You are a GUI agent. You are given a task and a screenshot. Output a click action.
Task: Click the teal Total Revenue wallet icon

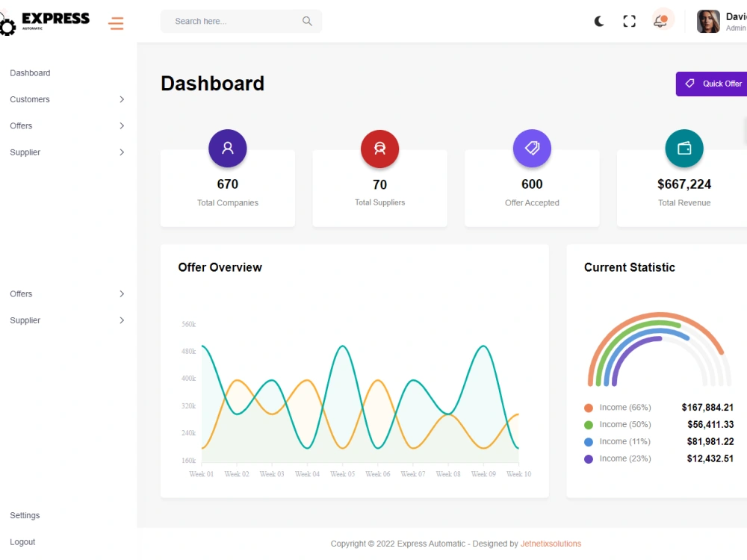click(x=684, y=148)
